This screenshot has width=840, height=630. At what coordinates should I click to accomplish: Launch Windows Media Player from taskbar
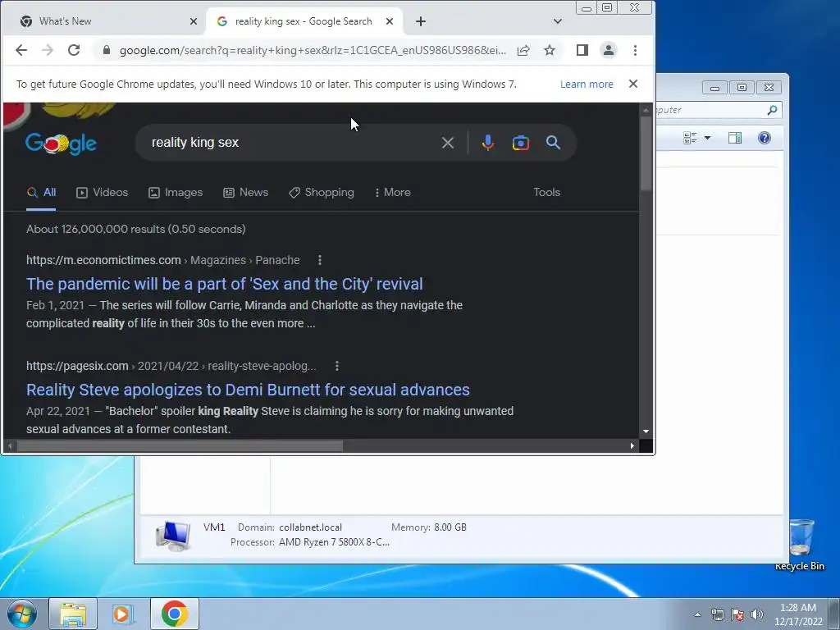(123, 614)
